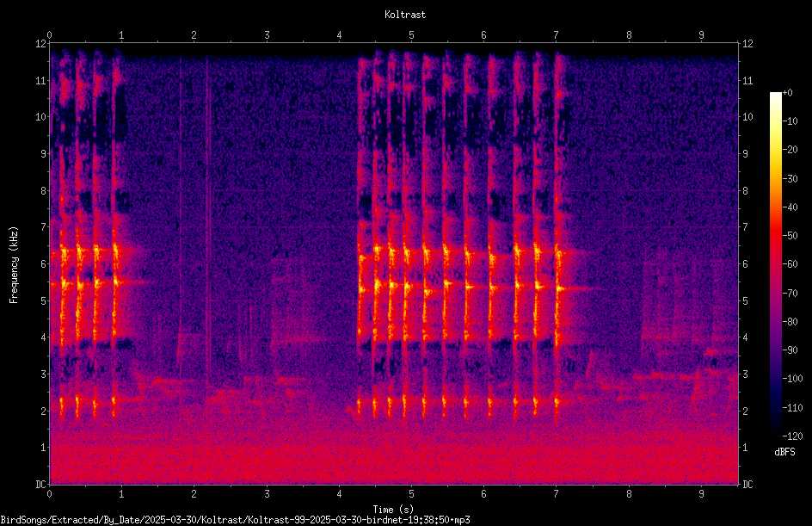812x526 pixels.
Task: Click the "-30" value on the color scale
Action: click(x=790, y=179)
